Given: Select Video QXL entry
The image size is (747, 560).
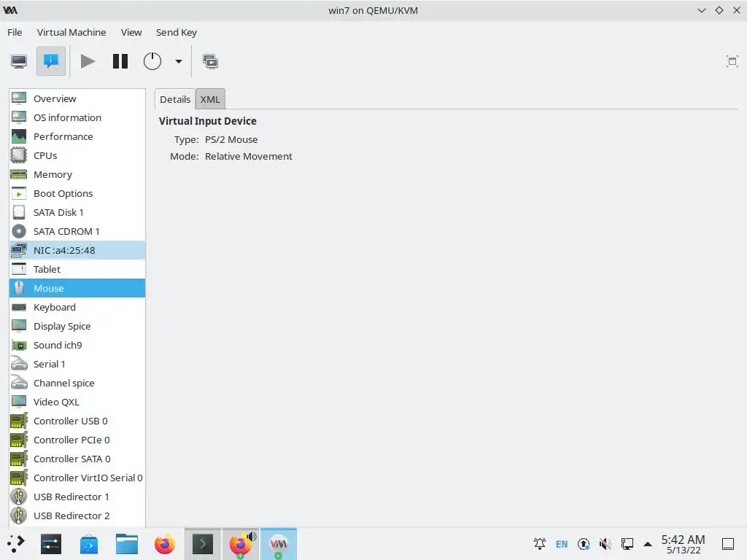Looking at the screenshot, I should (x=77, y=402).
